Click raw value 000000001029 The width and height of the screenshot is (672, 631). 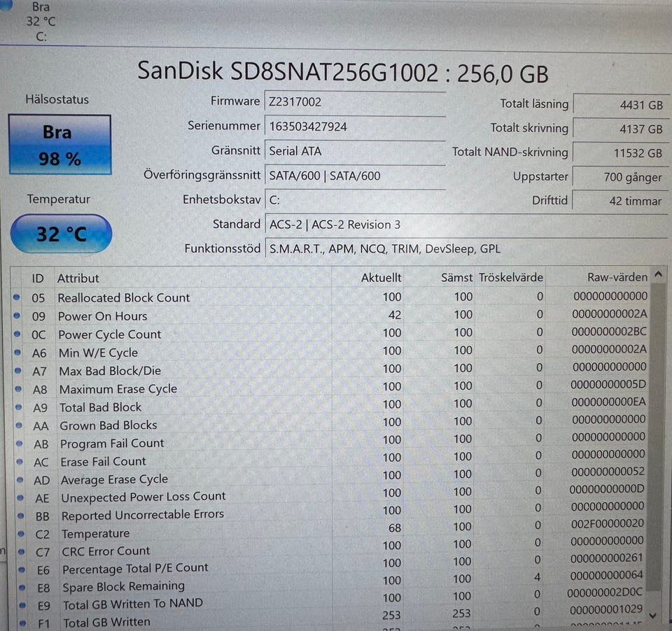[606, 609]
